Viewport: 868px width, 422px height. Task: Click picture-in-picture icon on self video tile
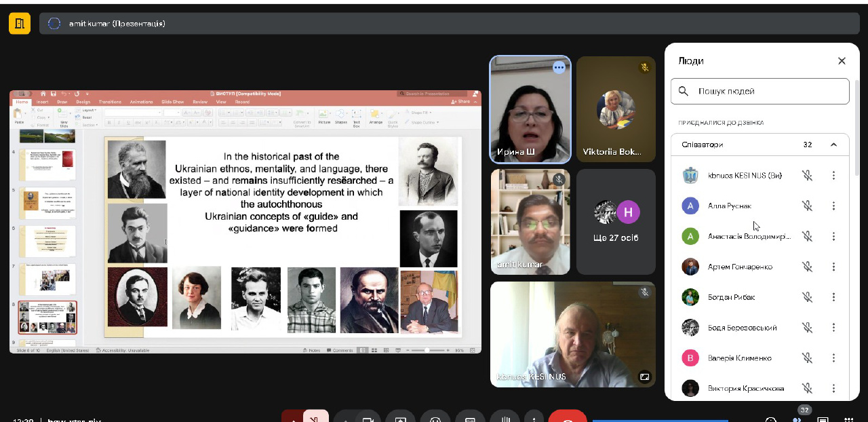pos(644,377)
